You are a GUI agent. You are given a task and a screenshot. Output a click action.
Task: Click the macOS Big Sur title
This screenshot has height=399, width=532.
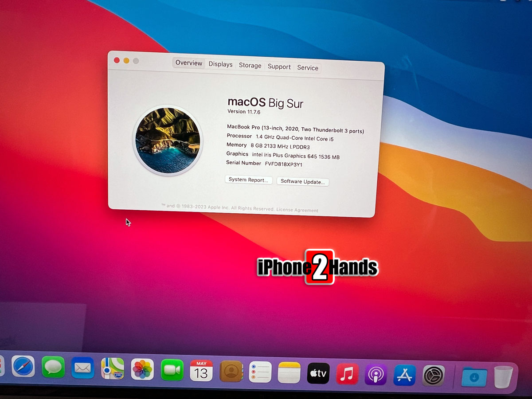coord(265,103)
